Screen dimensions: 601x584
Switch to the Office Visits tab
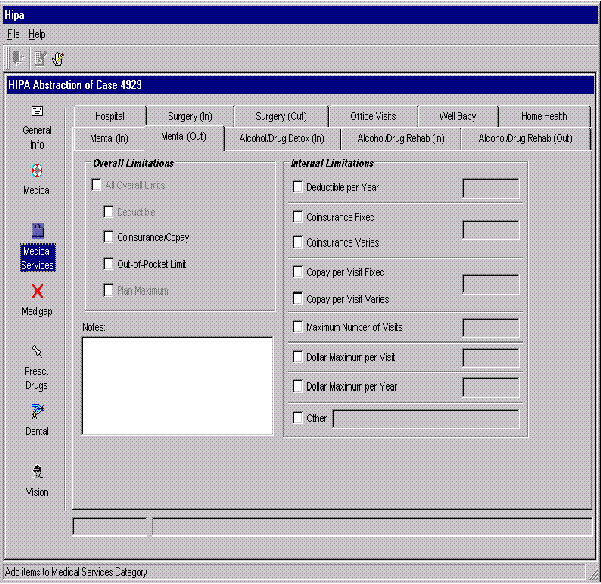372,116
